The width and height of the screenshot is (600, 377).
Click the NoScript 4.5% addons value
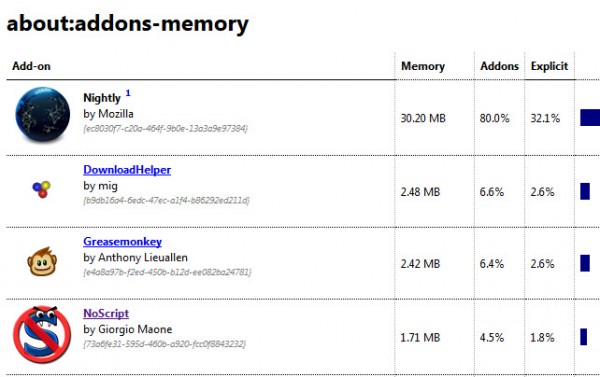point(492,338)
